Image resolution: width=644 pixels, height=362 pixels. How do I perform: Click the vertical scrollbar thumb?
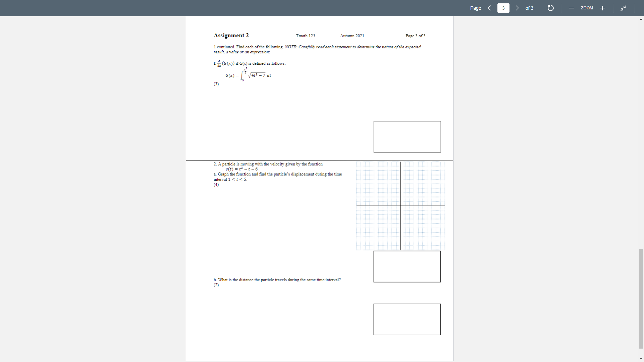640,298
